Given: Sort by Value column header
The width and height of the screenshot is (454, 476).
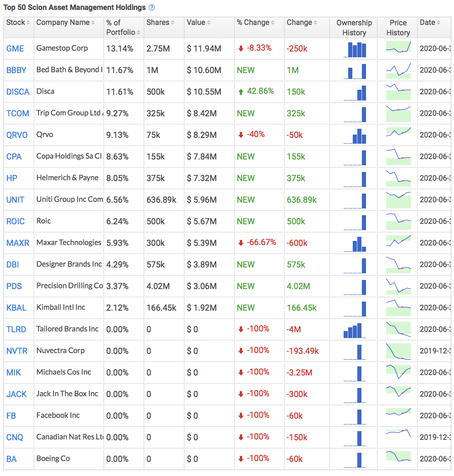Looking at the screenshot, I should click(198, 22).
